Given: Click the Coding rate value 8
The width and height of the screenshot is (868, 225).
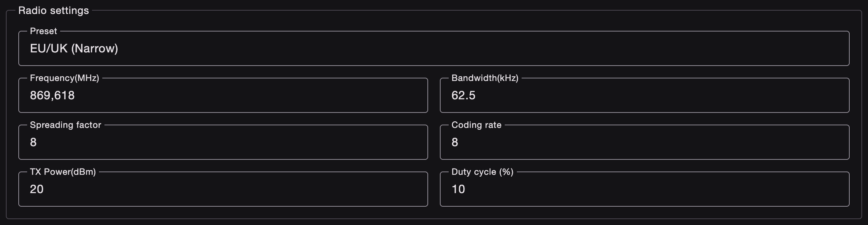Looking at the screenshot, I should [455, 142].
